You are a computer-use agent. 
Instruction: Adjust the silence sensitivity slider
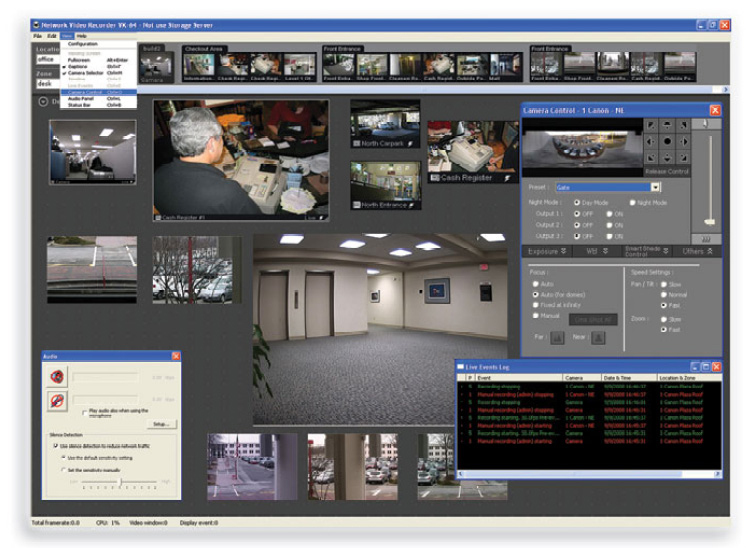(x=118, y=481)
